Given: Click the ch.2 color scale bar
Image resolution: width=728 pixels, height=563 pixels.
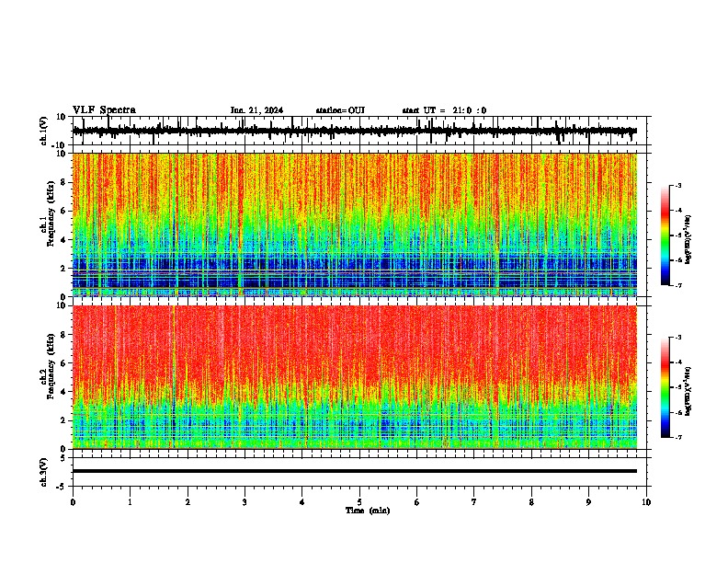Looking at the screenshot, I should pos(665,387).
